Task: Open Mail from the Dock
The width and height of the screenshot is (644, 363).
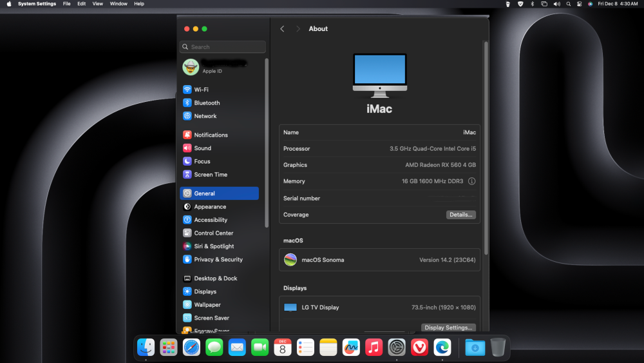Action: click(x=237, y=348)
